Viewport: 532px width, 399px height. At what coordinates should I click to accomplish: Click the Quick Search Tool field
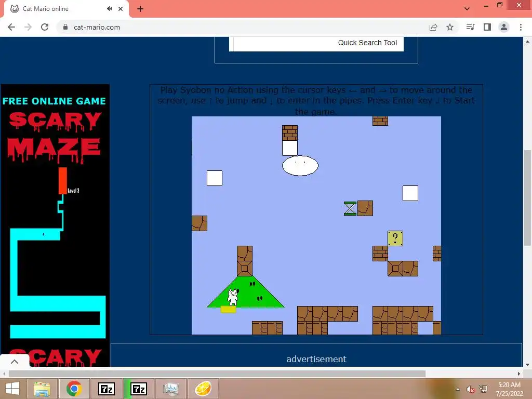316,43
